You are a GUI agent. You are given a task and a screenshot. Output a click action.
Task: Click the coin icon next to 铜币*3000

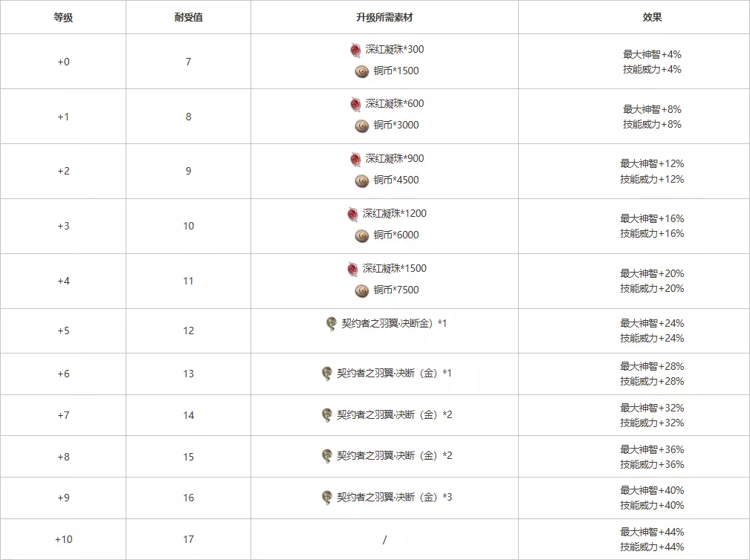coord(362,126)
